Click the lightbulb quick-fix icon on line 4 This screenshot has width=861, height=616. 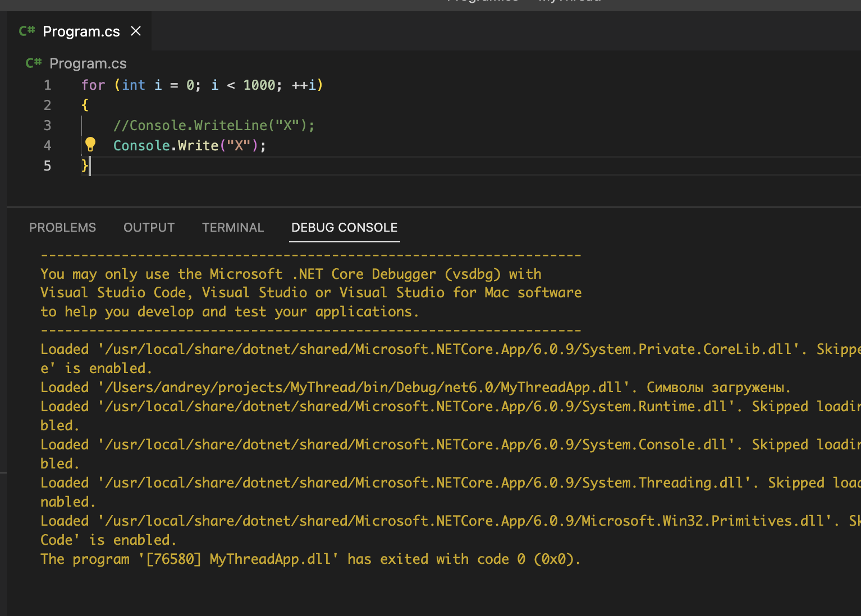point(90,145)
